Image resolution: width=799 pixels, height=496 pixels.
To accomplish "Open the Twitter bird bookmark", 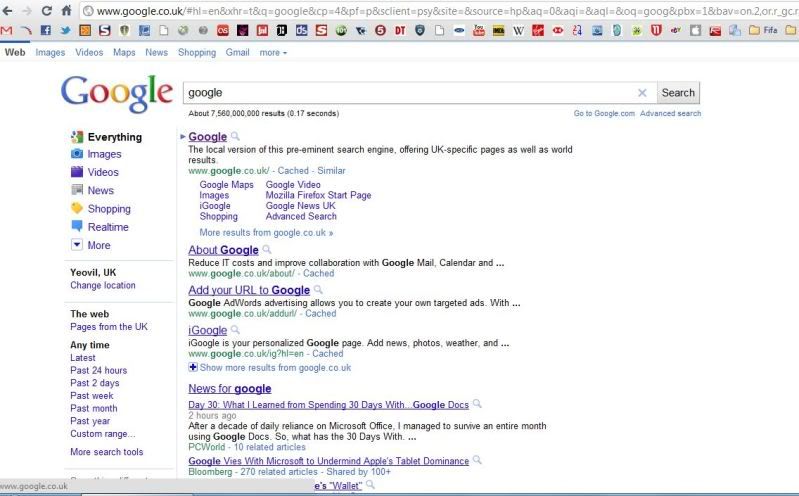I will click(65, 31).
